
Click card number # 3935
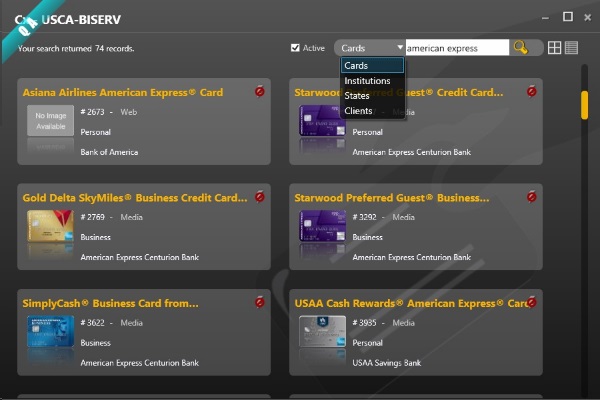coord(364,323)
